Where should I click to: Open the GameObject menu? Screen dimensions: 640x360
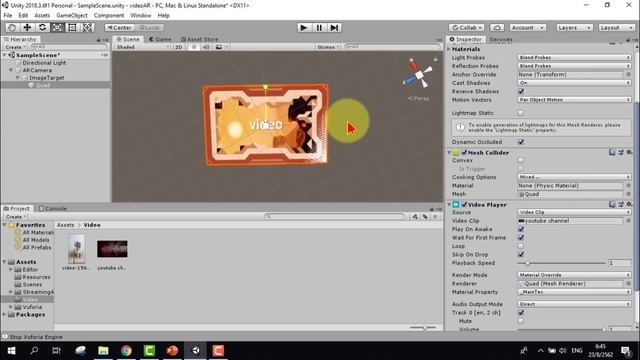[72, 16]
